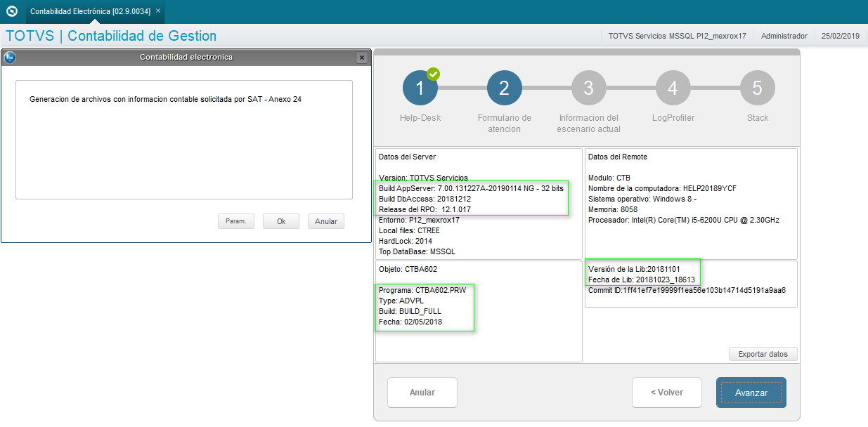
Task: Click the Version: TOTVS Servicios line
Action: 423,178
